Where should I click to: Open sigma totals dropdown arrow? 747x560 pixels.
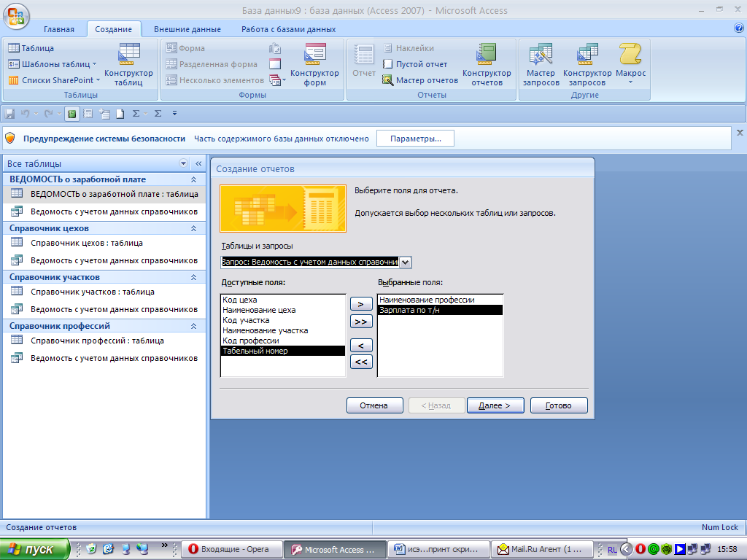pos(145,113)
